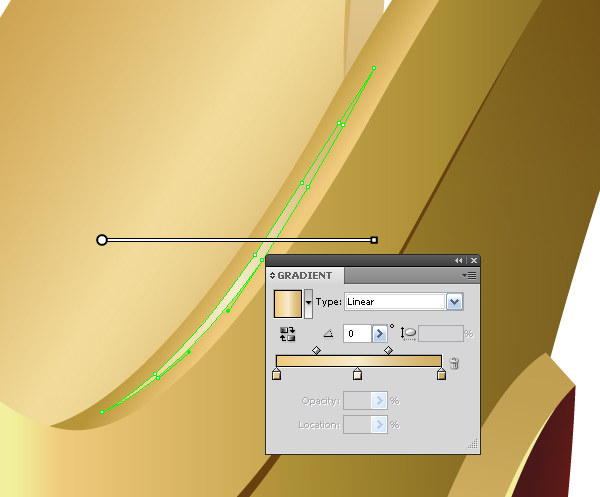Click the Delete Stop trash icon
This screenshot has height=497, width=600.
coord(454,363)
